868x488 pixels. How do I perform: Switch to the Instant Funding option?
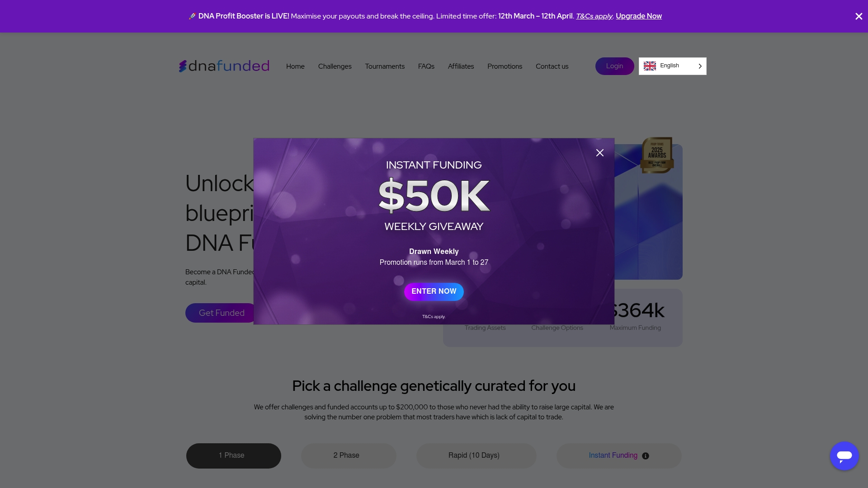[613, 455]
